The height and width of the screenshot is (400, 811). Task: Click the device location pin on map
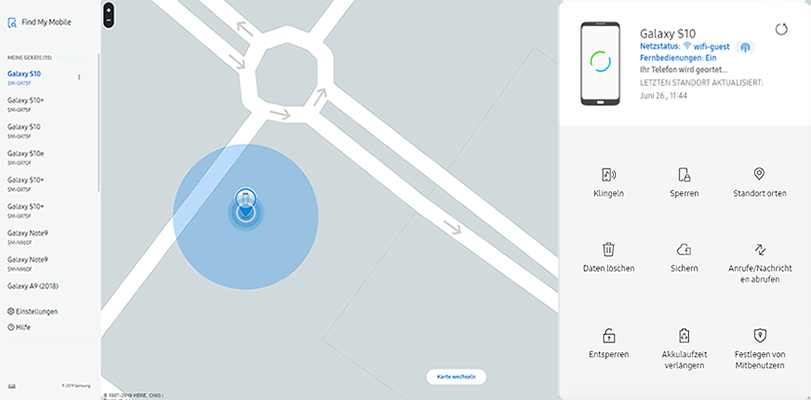click(246, 201)
